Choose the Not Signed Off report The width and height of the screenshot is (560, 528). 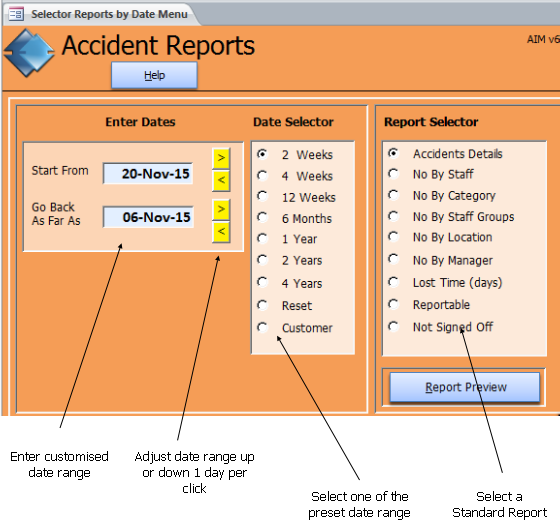coord(441,327)
